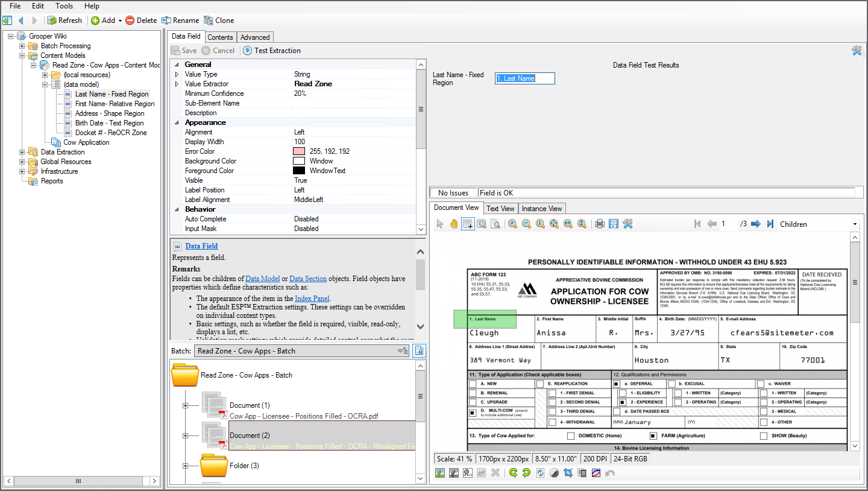Click the Test Extraction toolbar button
The image size is (868, 491).
click(272, 51)
